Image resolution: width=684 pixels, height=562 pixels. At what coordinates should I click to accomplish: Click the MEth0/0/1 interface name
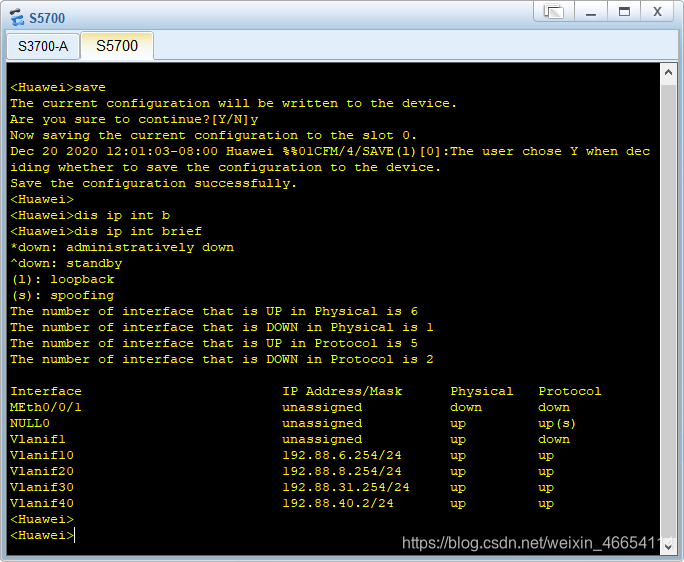(46, 408)
